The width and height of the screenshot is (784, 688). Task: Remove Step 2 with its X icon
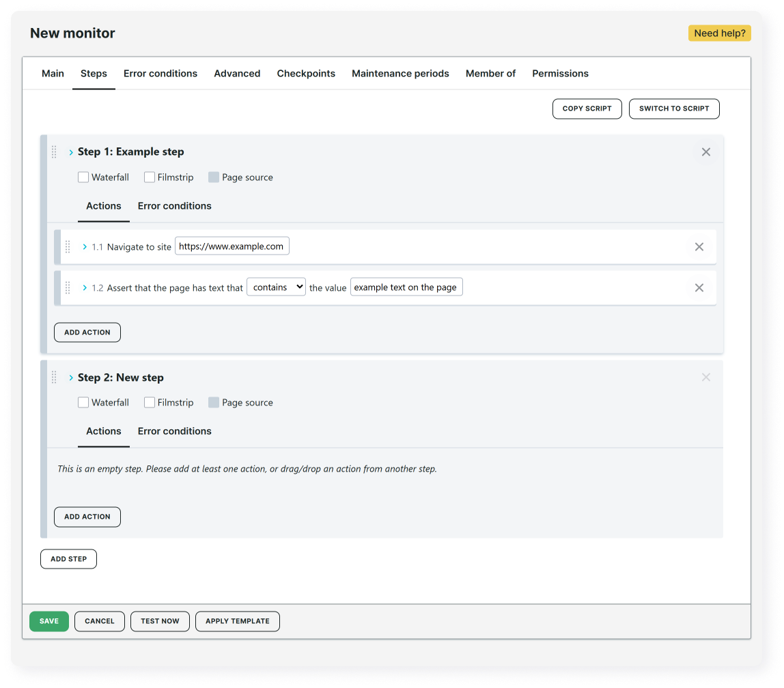[x=705, y=377]
